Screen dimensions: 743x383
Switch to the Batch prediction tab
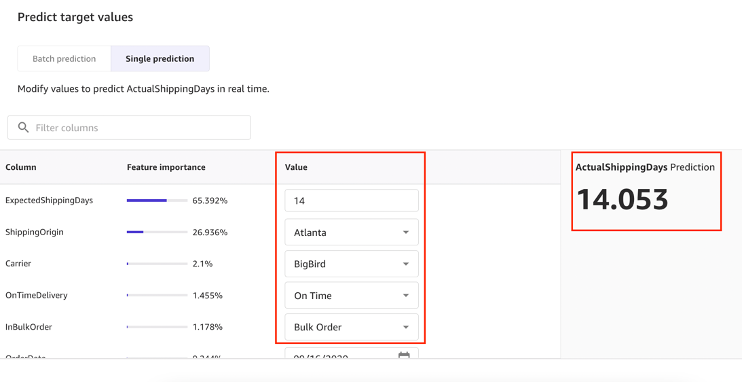click(64, 59)
